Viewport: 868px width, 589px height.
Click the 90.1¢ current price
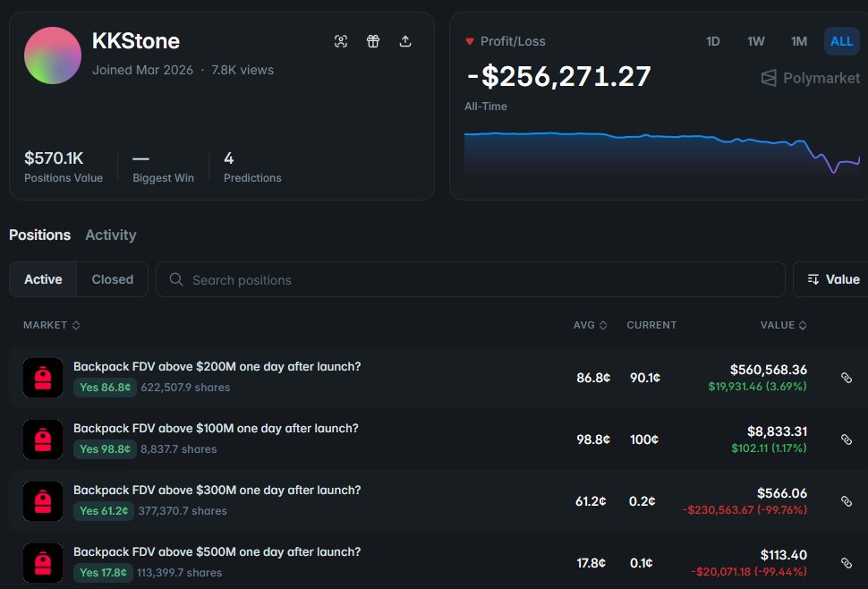tap(645, 378)
